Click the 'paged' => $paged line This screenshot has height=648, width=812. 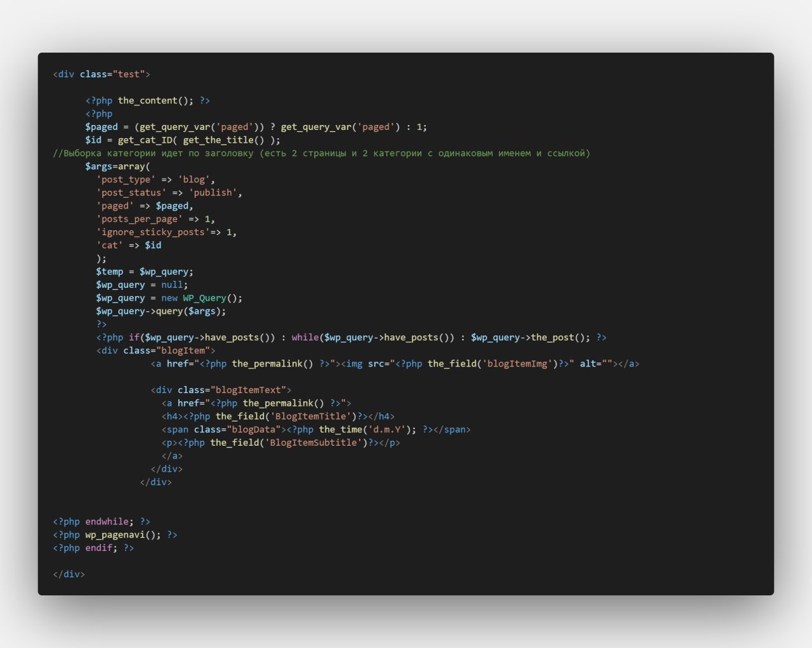pos(145,206)
